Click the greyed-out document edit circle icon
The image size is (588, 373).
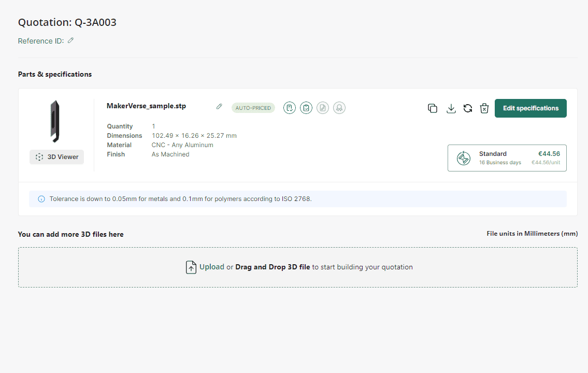(x=323, y=108)
